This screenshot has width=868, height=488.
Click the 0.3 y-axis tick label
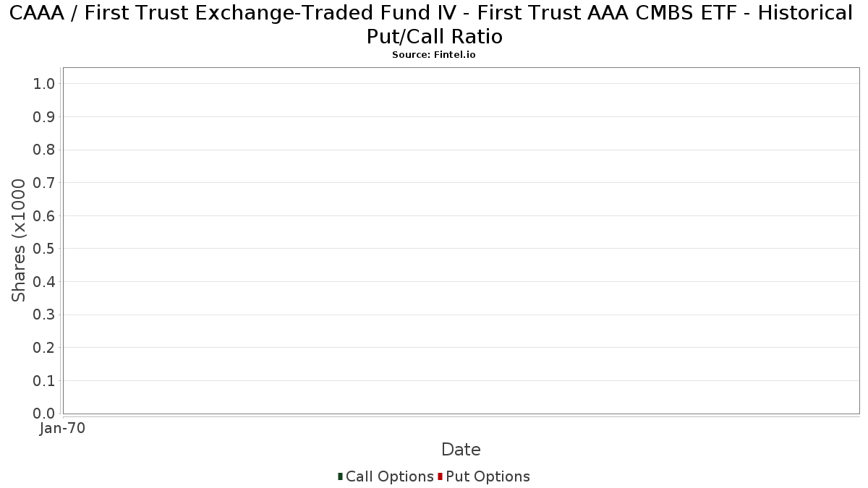pos(44,314)
